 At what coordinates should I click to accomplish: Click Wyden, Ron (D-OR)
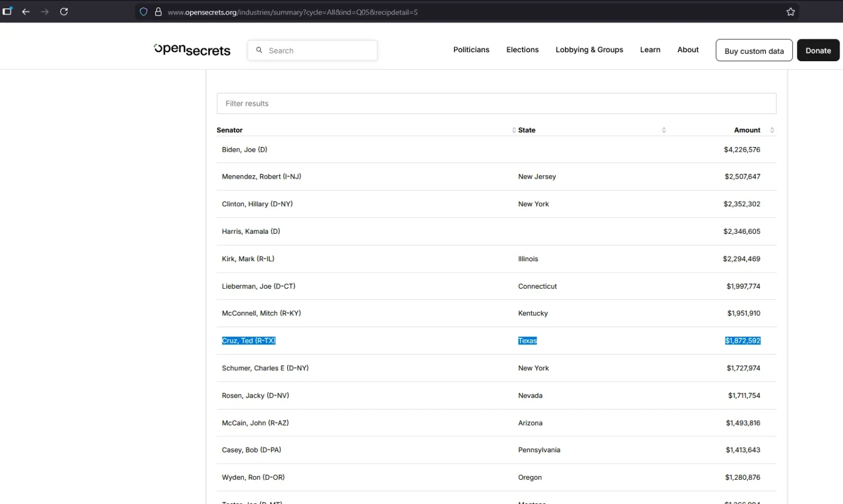(x=253, y=478)
